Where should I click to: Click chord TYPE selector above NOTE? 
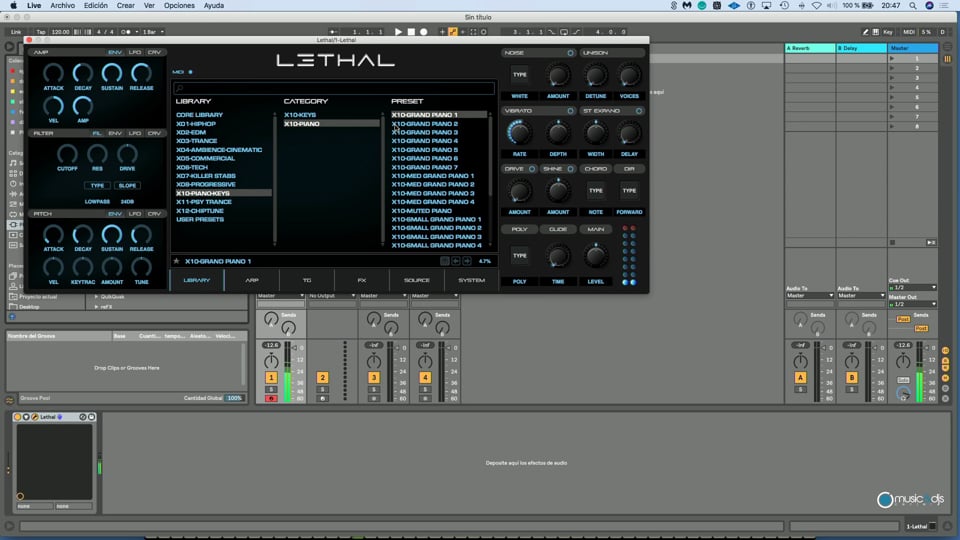[595, 190]
